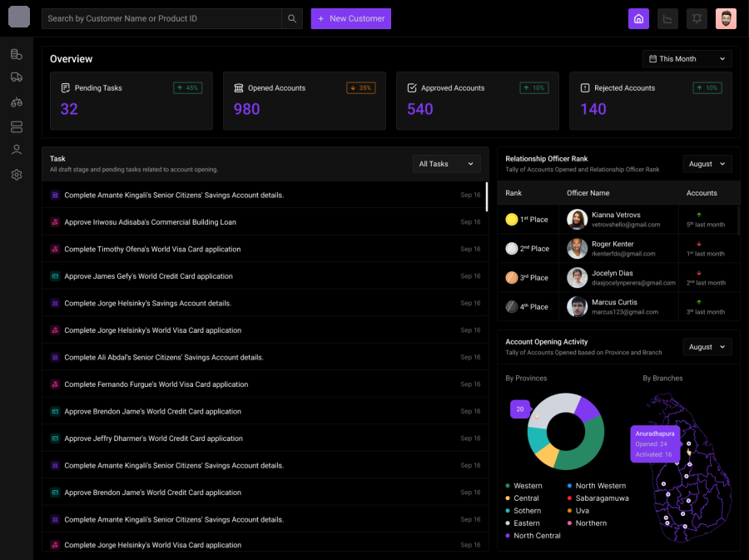The image size is (749, 560).
Task: Click the Anuradhapura map tooltip
Action: click(x=655, y=444)
